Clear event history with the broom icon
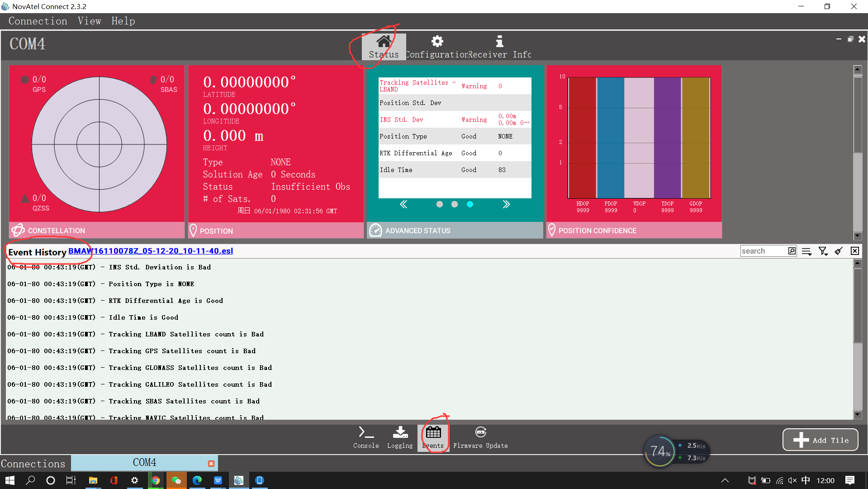Screen dimensions: 868x489 (x=839, y=251)
